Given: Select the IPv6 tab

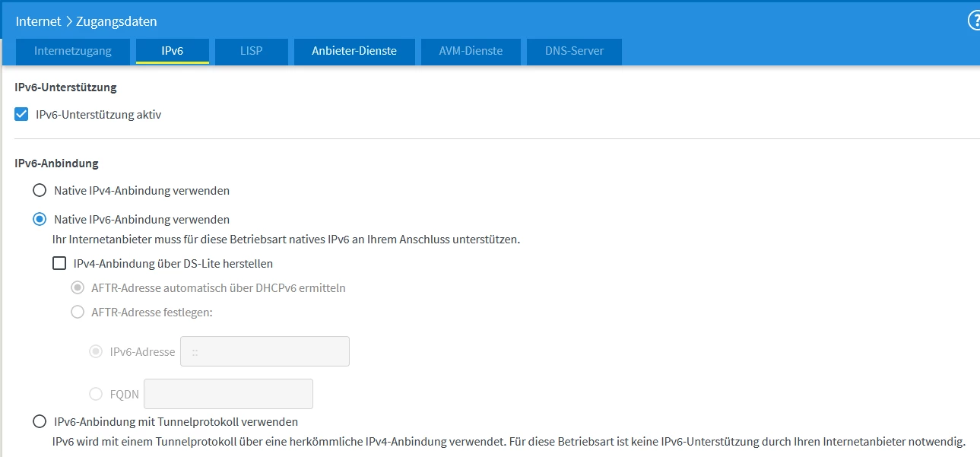Looking at the screenshot, I should [x=173, y=51].
